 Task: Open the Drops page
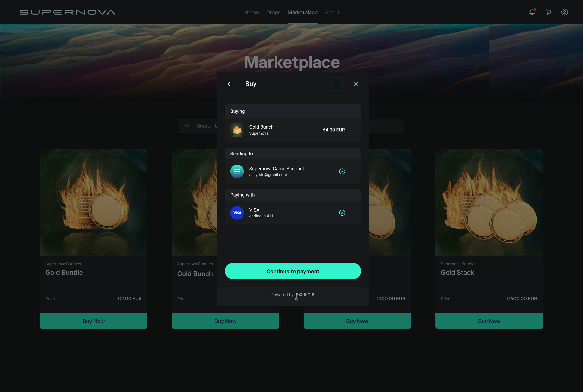(x=273, y=12)
